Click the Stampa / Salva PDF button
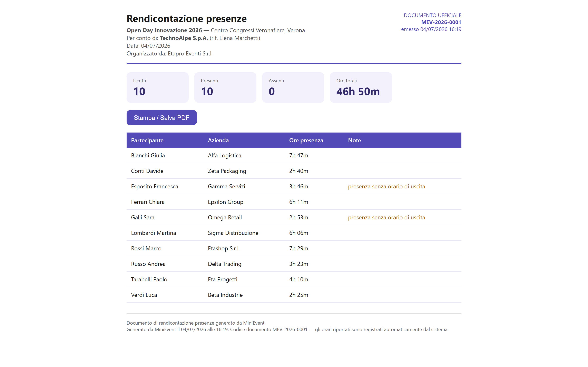This screenshot has width=588, height=367. (161, 118)
